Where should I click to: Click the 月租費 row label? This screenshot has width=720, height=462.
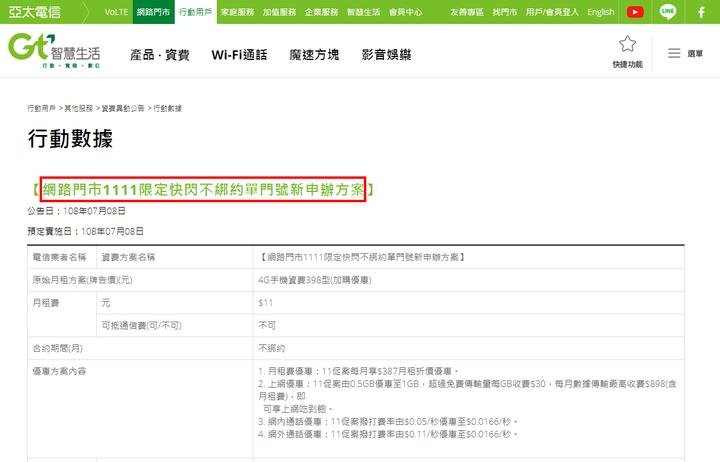click(x=46, y=303)
